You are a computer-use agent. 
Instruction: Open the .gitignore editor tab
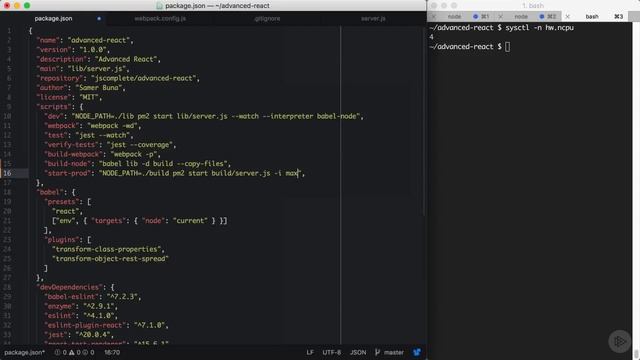tap(267, 18)
